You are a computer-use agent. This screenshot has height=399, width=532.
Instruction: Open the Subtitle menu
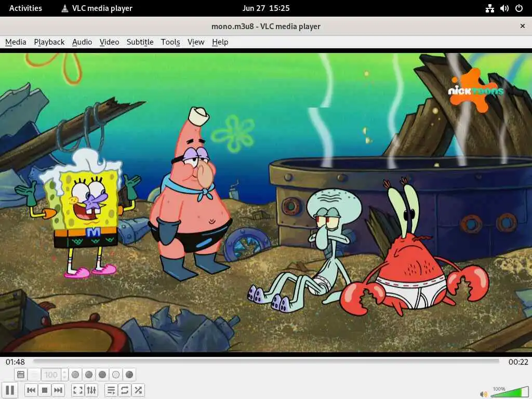point(140,42)
